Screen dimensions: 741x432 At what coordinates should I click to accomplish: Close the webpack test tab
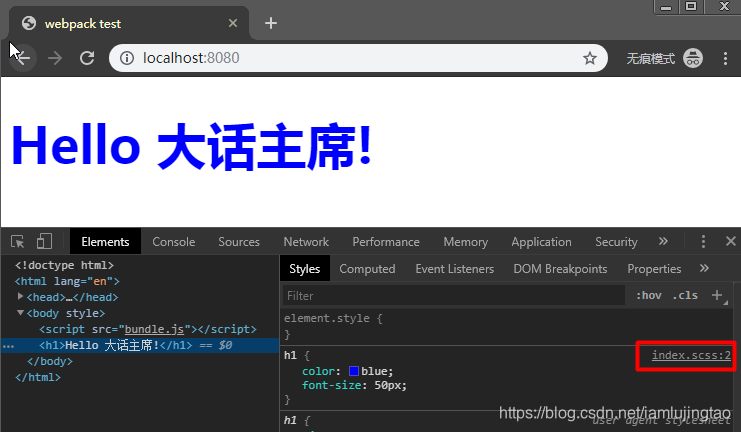tap(233, 23)
